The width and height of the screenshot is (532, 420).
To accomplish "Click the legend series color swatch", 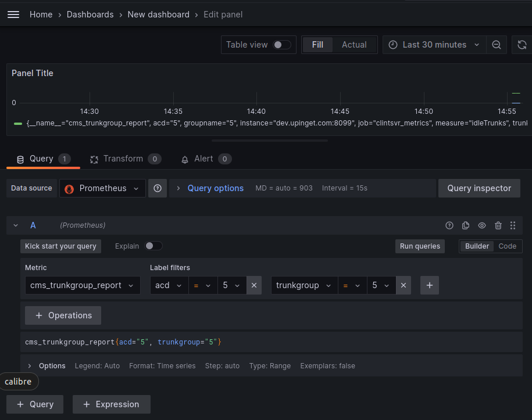I will tap(18, 123).
